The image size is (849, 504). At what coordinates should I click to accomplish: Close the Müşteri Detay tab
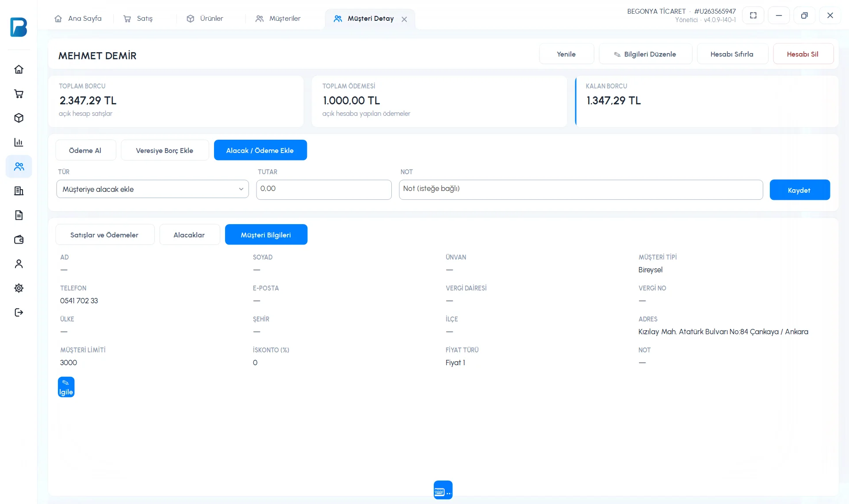click(x=404, y=19)
